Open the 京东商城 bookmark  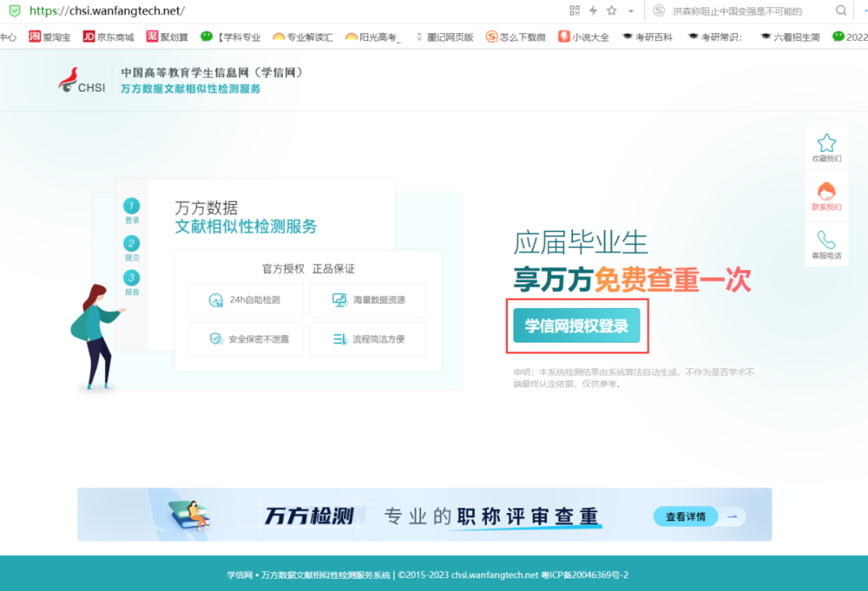[108, 37]
